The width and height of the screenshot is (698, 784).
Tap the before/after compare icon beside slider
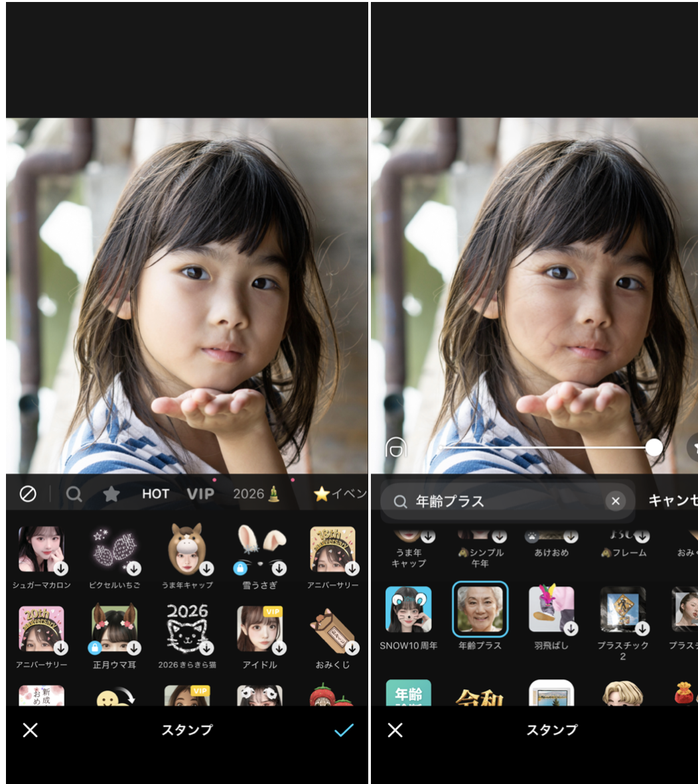coord(396,448)
